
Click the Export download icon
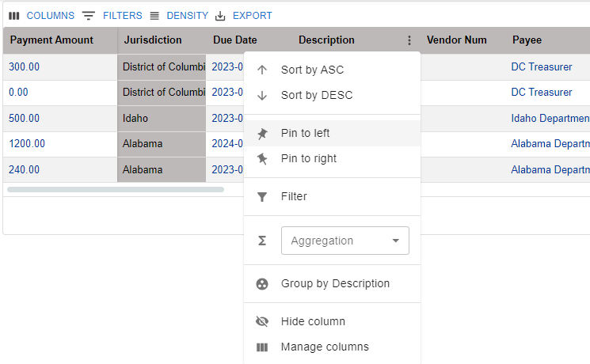pyautogui.click(x=221, y=16)
